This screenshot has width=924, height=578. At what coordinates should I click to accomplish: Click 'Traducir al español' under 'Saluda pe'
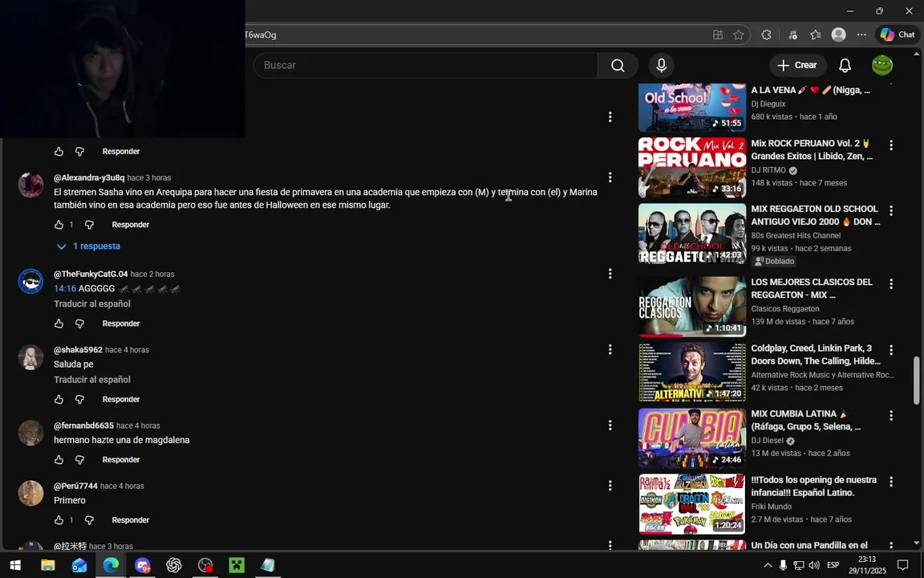tap(92, 380)
